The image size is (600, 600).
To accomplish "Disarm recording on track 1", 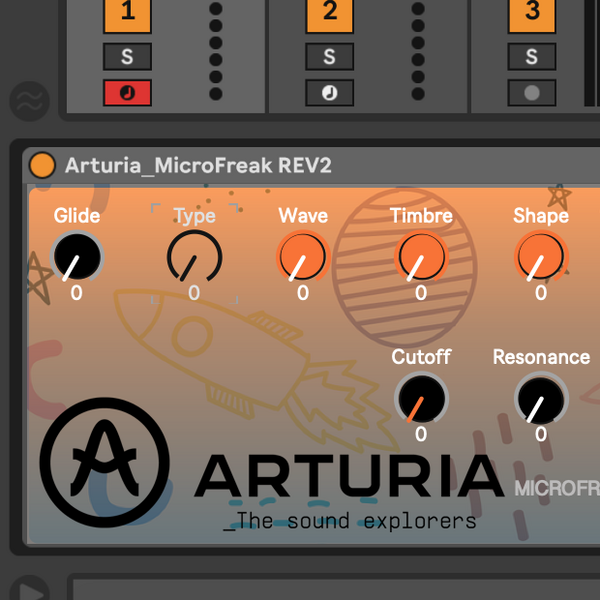I will [x=127, y=93].
